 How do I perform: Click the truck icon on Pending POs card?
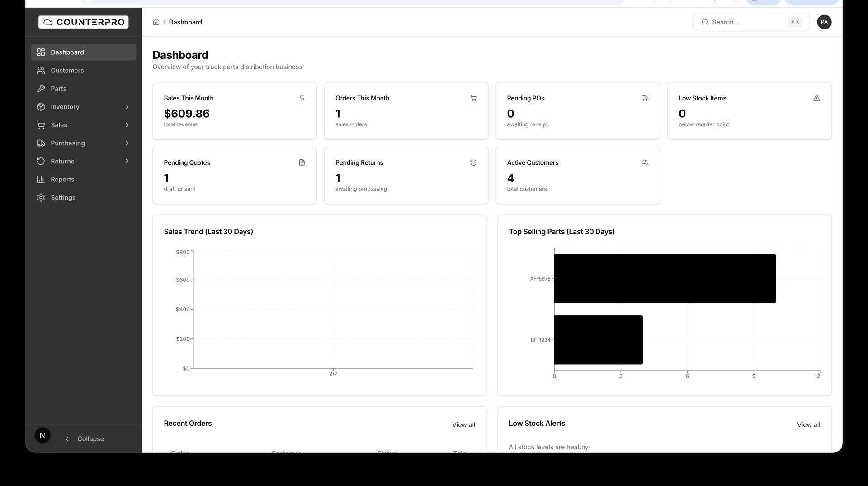645,98
